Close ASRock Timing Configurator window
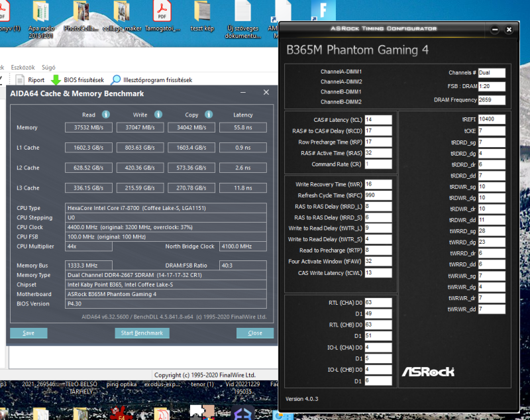 pyautogui.click(x=509, y=30)
